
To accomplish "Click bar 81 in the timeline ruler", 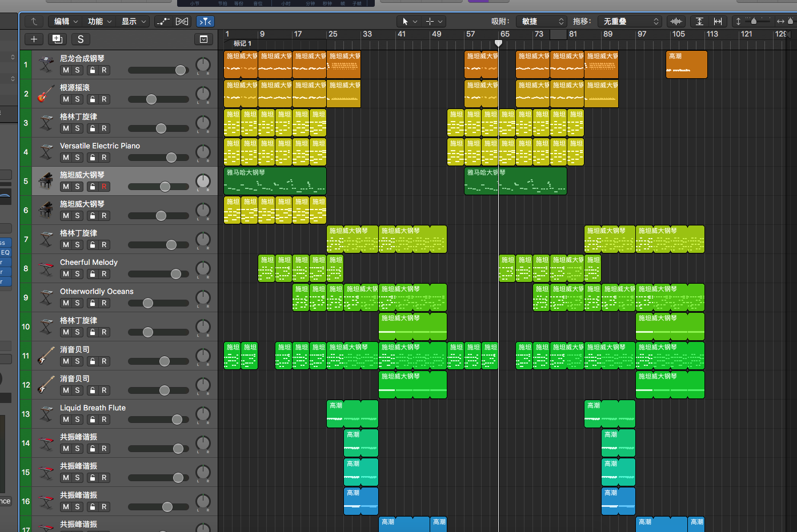I will pos(572,34).
